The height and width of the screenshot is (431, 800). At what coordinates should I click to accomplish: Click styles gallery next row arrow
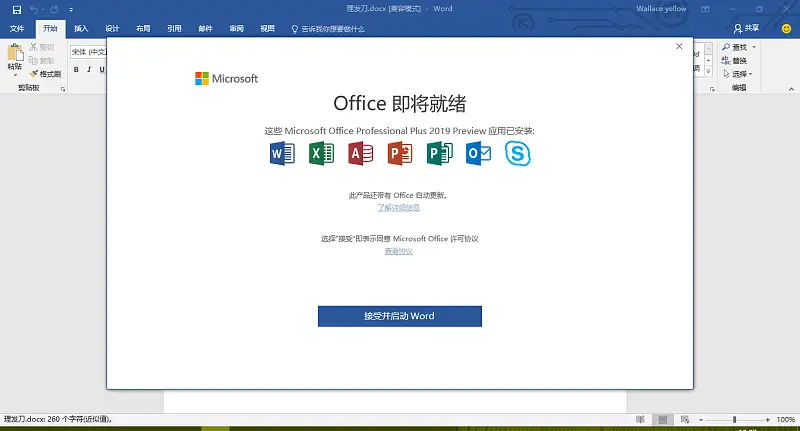pos(708,61)
